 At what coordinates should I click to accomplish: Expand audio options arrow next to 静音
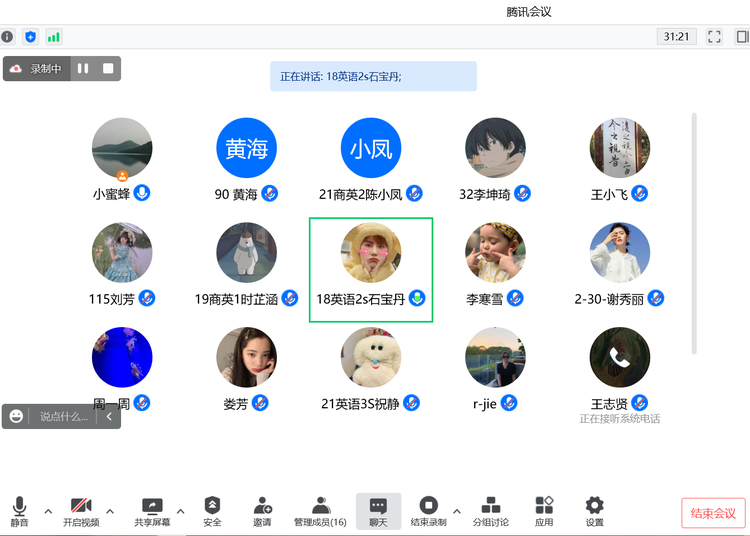pos(48,511)
